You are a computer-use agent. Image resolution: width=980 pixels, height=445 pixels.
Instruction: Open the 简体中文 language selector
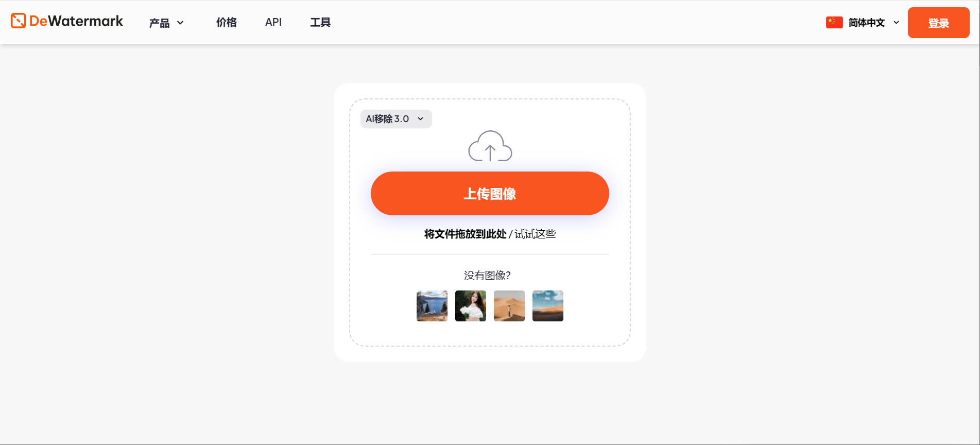click(866, 23)
